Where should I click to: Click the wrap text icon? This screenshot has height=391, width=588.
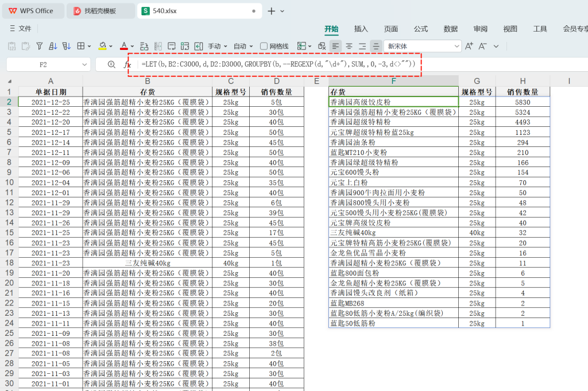pos(171,46)
